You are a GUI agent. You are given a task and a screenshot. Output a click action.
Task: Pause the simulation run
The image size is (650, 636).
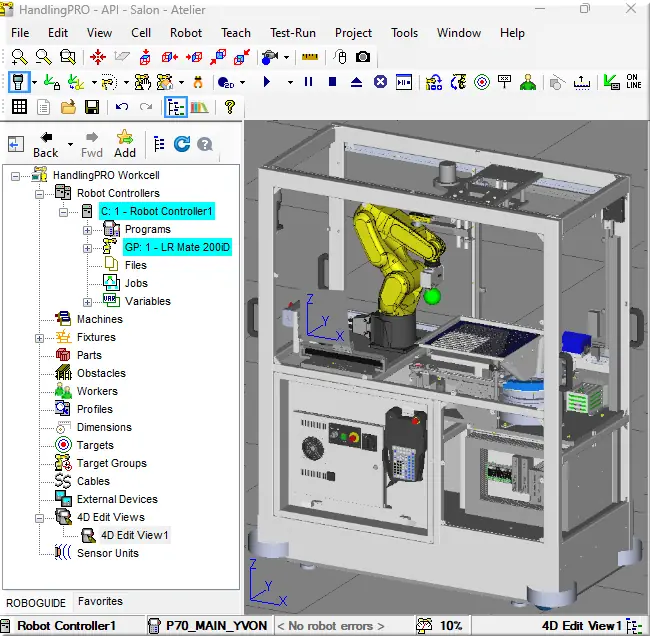point(308,82)
